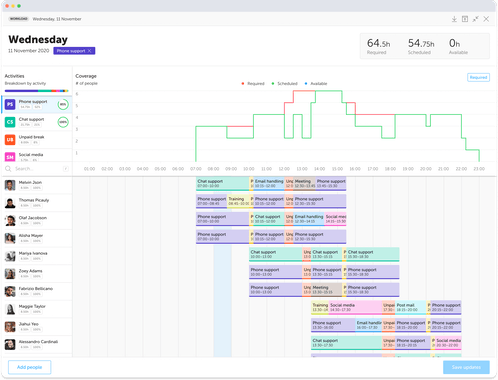Click the Phone support filter chip label

[x=71, y=51]
